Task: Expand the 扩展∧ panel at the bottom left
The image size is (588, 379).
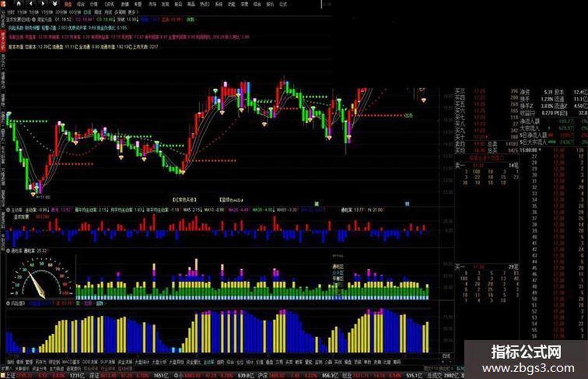Action: click(7, 369)
